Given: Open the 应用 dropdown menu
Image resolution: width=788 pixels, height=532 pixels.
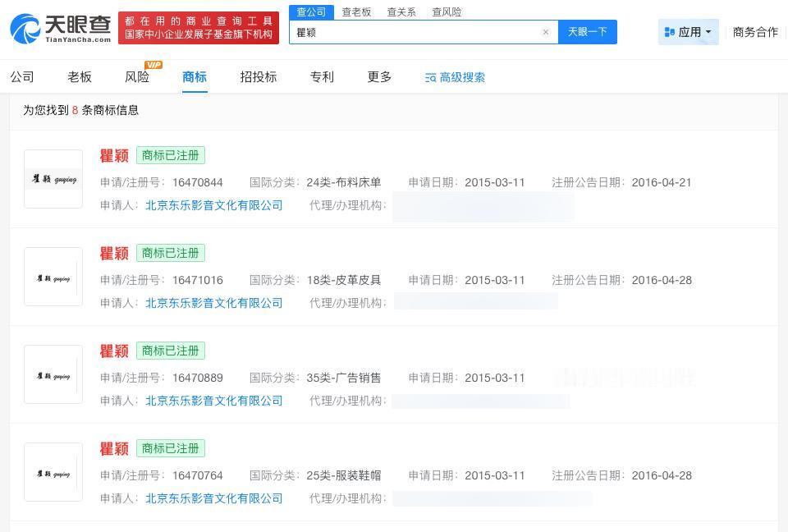Looking at the screenshot, I should coord(689,32).
